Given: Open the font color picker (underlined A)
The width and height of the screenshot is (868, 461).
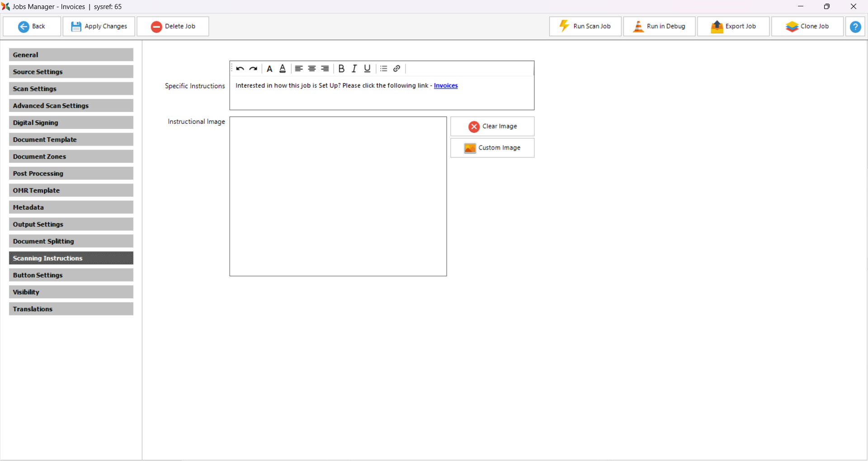Looking at the screenshot, I should point(283,69).
